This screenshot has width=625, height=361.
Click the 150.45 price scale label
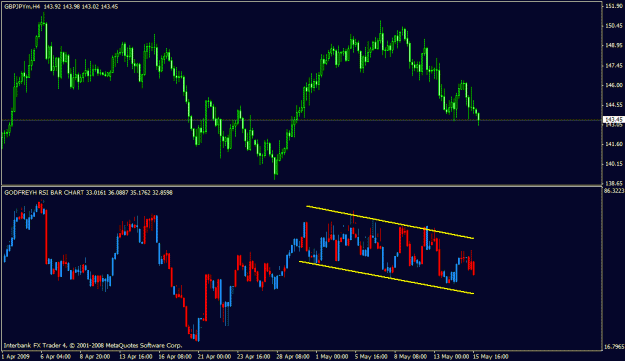614,26
